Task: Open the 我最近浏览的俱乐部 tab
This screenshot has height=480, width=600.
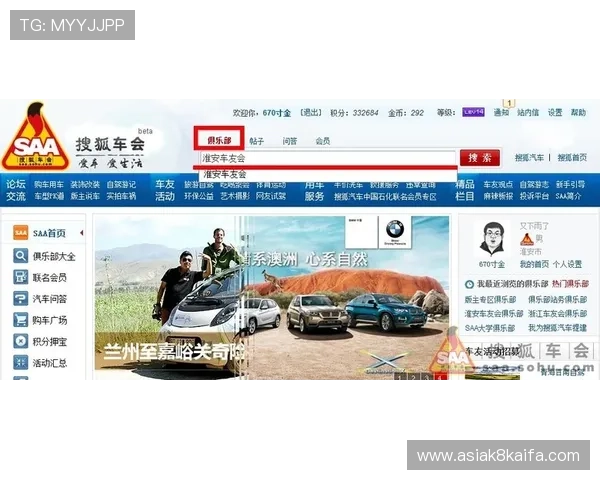Action: [512, 284]
